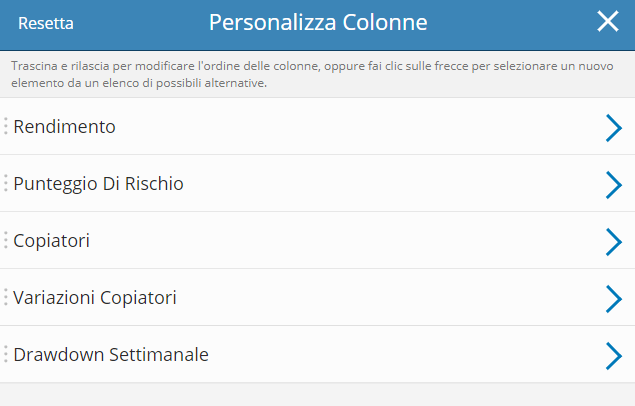Expand the Variazioni Copiatori chevron
The width and height of the screenshot is (635, 406).
pyautogui.click(x=613, y=298)
